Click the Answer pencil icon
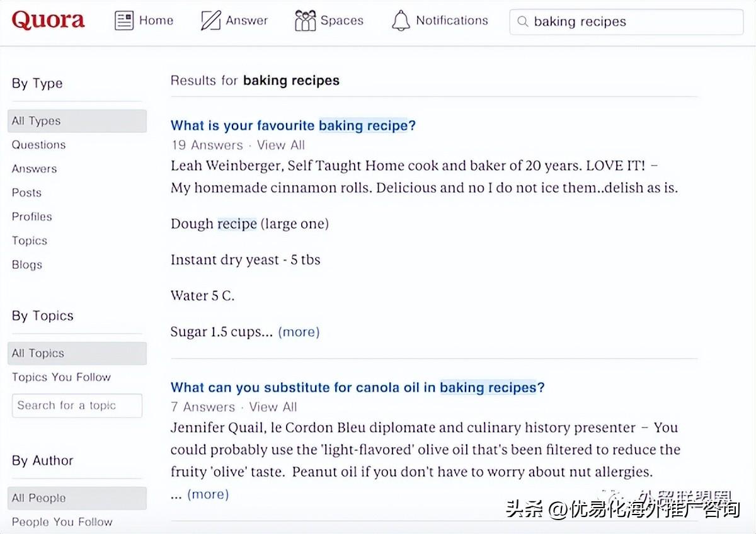This screenshot has height=534, width=756. click(210, 21)
